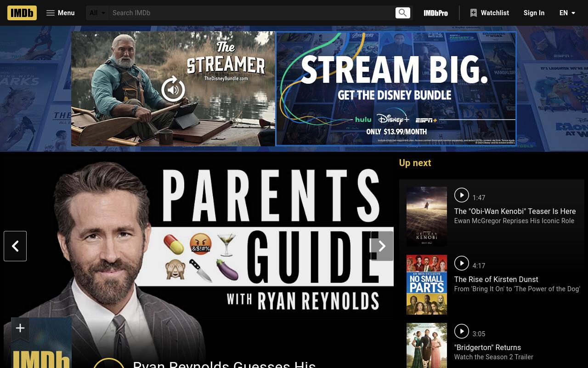Open 'Ryan Reynolds Guesses His' headline

pyautogui.click(x=224, y=364)
